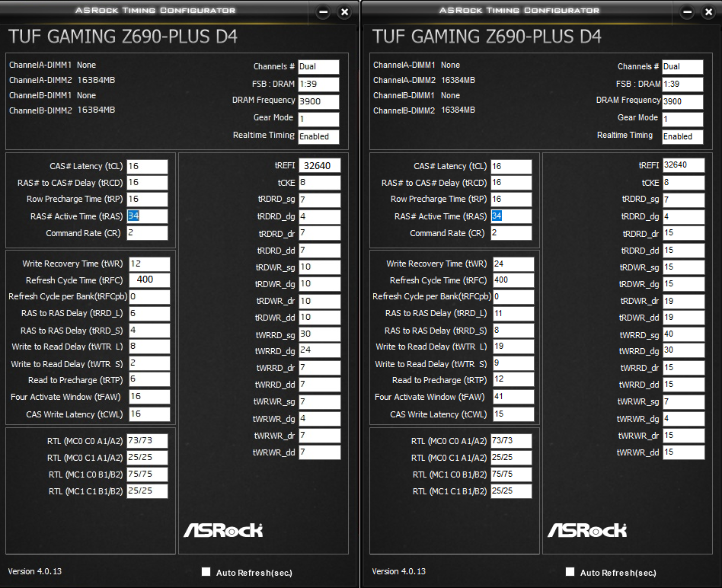722x588 pixels.
Task: Click tWRWR_dd field showing 15 in right window
Action: click(x=684, y=452)
